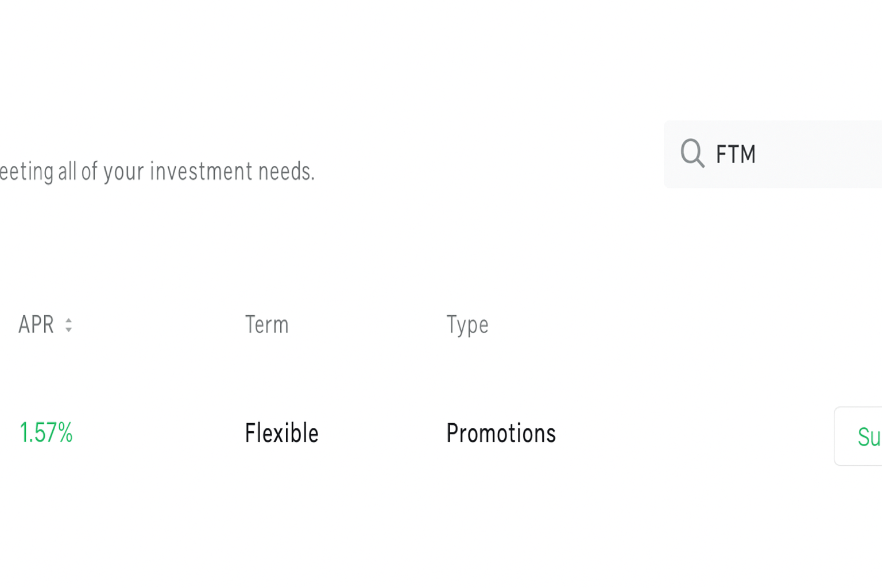
Task: Click the APR column header
Action: point(36,324)
